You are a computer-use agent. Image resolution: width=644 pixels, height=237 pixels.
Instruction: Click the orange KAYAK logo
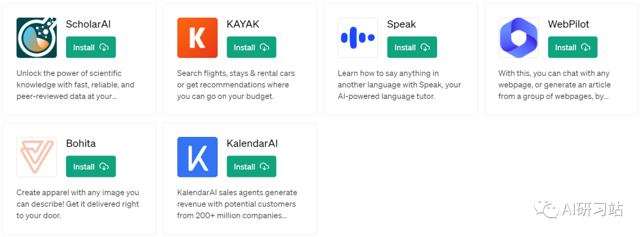pos(197,38)
